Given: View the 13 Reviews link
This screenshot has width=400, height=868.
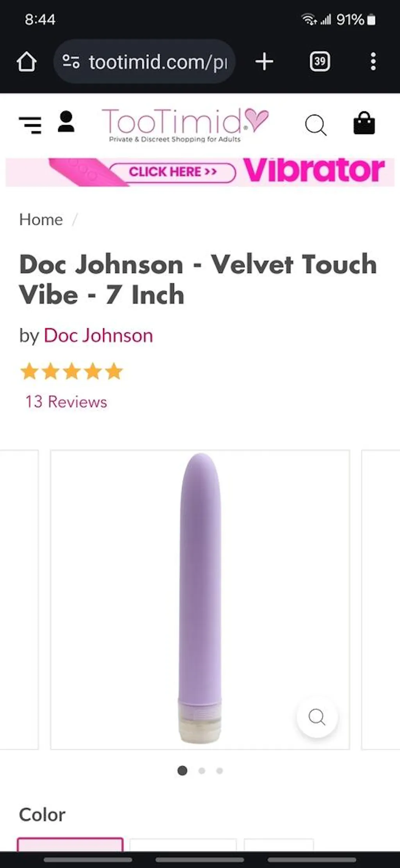Looking at the screenshot, I should tap(66, 402).
